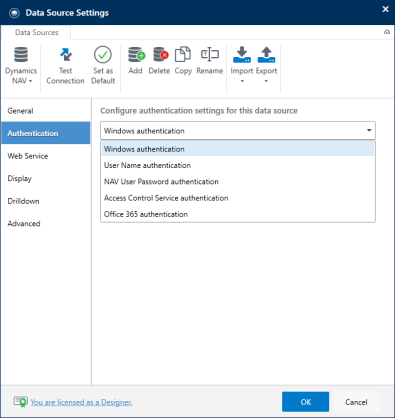This screenshot has width=395, height=418.
Task: Select the Data Sources ribbon tab
Action: [x=36, y=32]
